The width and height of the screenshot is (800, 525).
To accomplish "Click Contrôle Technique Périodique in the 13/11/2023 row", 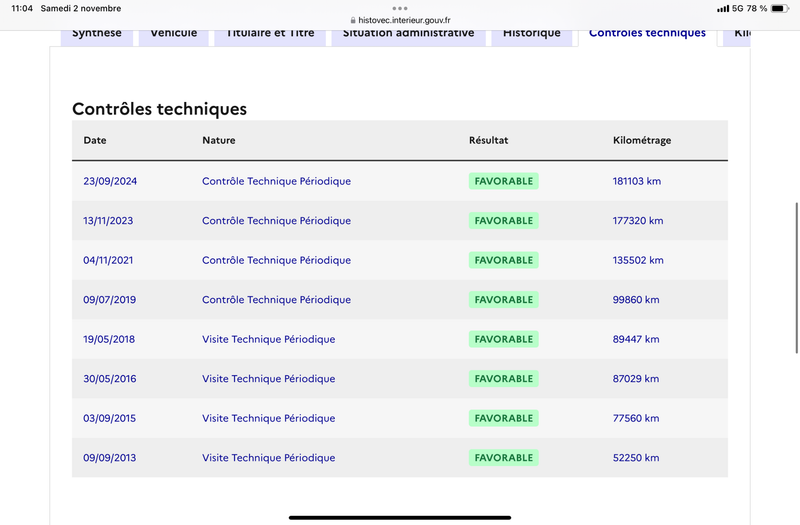I will pyautogui.click(x=277, y=221).
